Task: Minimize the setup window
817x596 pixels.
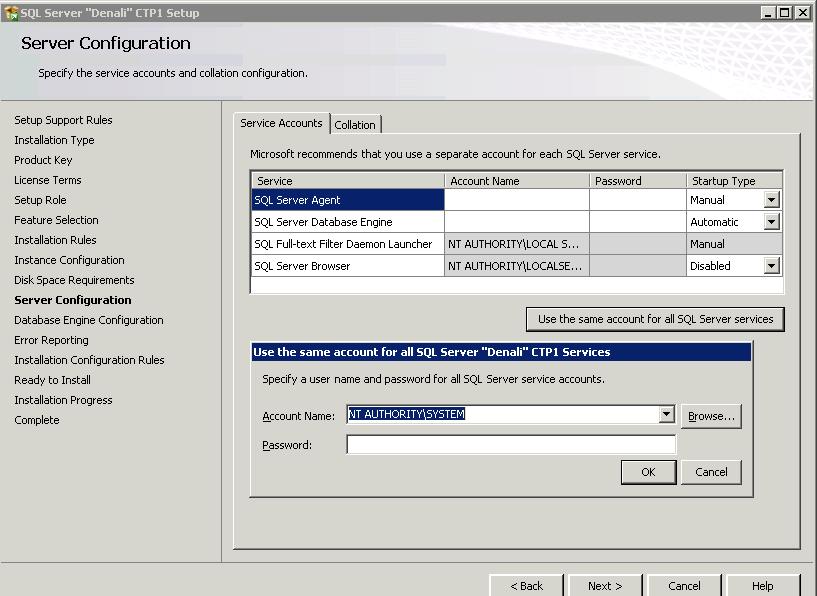Action: (768, 13)
